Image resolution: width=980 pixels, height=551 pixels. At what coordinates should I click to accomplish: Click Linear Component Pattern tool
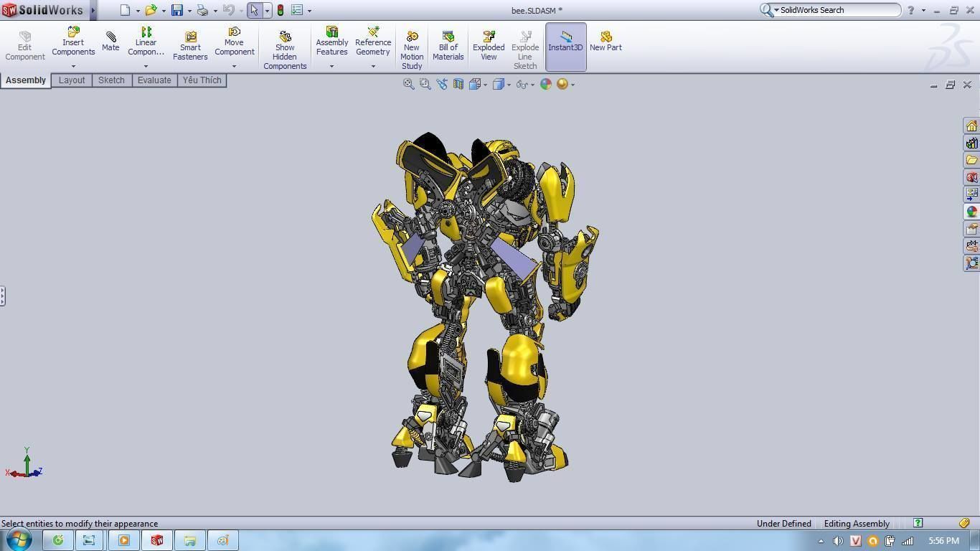[146, 42]
